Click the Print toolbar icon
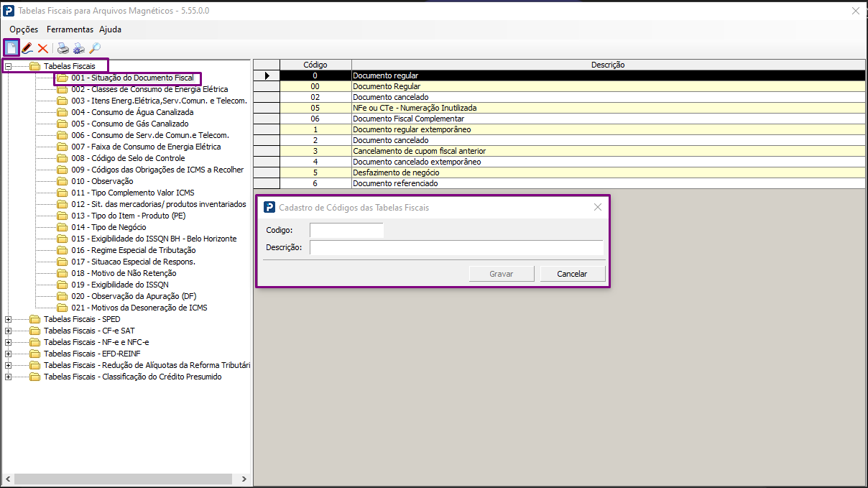Viewport: 868px width, 488px height. point(63,48)
